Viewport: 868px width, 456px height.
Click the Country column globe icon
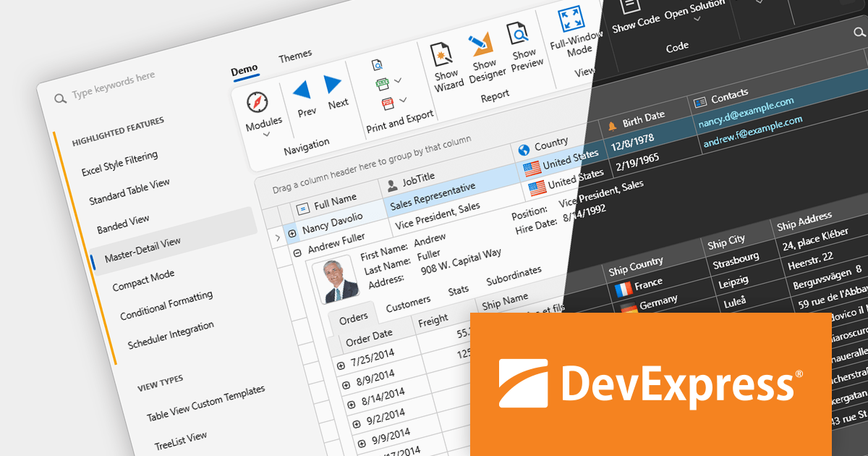pos(523,149)
